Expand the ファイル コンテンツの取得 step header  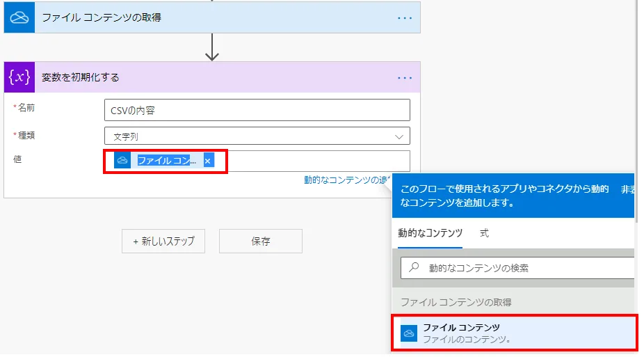[x=212, y=17]
